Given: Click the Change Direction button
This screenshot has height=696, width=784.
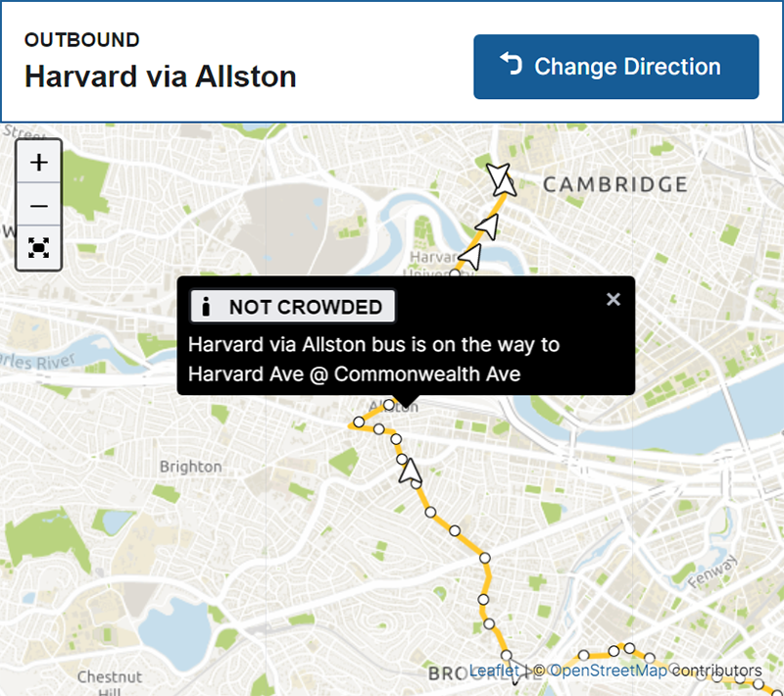Looking at the screenshot, I should coord(616,67).
